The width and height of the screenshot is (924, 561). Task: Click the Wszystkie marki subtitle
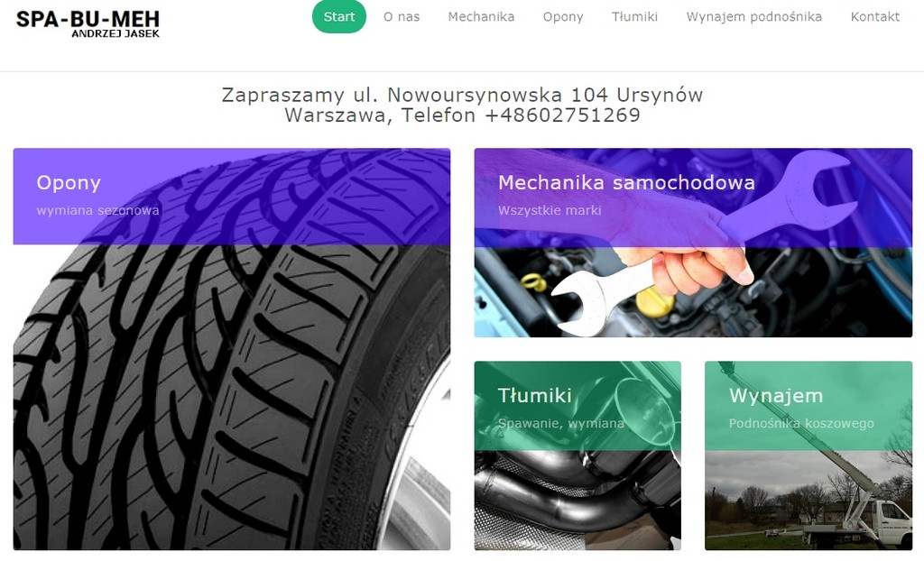550,210
